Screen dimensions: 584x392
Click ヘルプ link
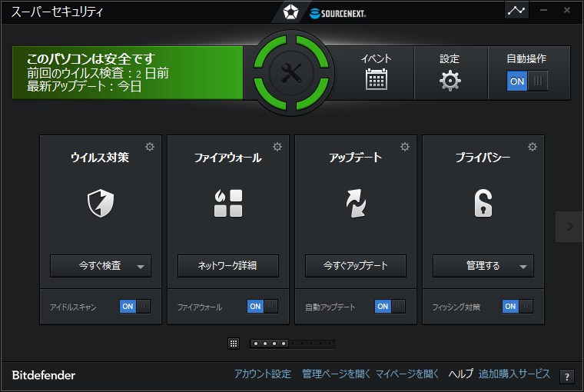pos(461,374)
